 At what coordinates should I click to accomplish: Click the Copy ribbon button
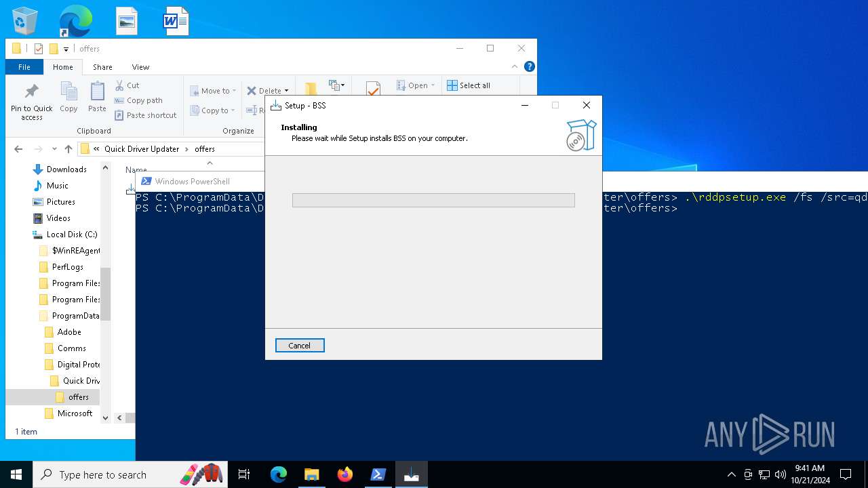tap(68, 97)
